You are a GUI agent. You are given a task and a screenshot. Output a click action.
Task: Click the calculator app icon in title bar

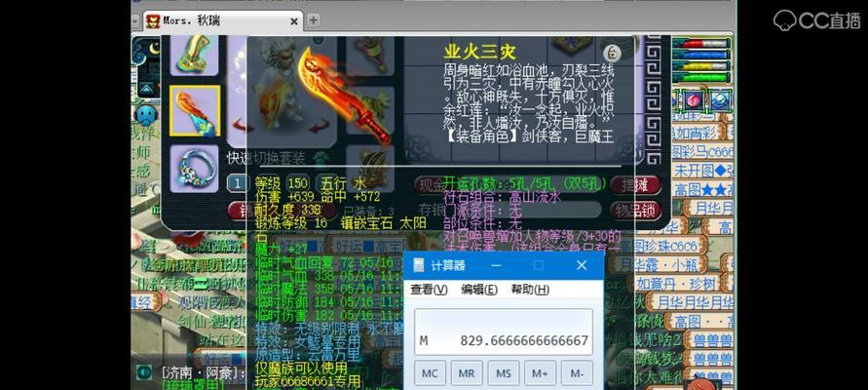(x=419, y=266)
